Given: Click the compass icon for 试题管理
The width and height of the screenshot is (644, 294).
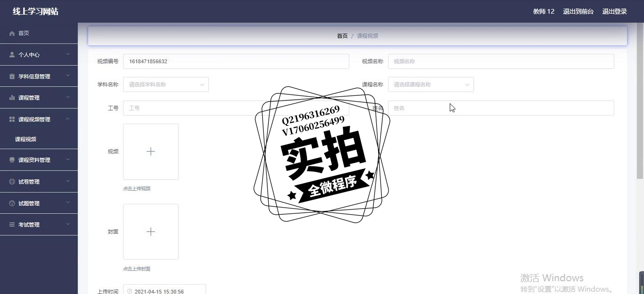Looking at the screenshot, I should coord(12,203).
